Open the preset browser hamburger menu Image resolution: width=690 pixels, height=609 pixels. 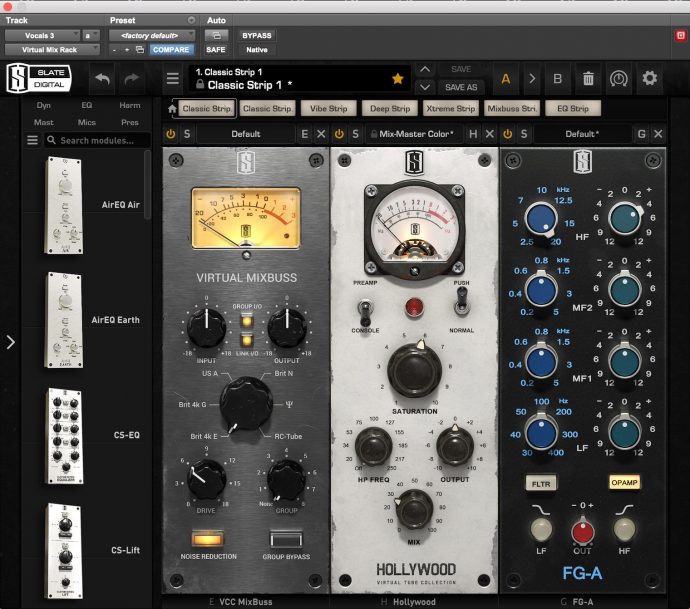(x=172, y=79)
